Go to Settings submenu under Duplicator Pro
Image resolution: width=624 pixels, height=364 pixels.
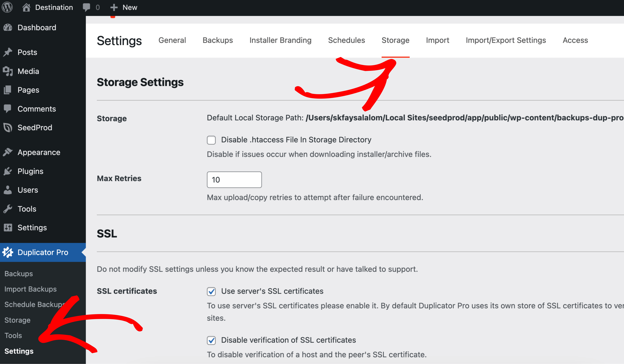tap(19, 351)
